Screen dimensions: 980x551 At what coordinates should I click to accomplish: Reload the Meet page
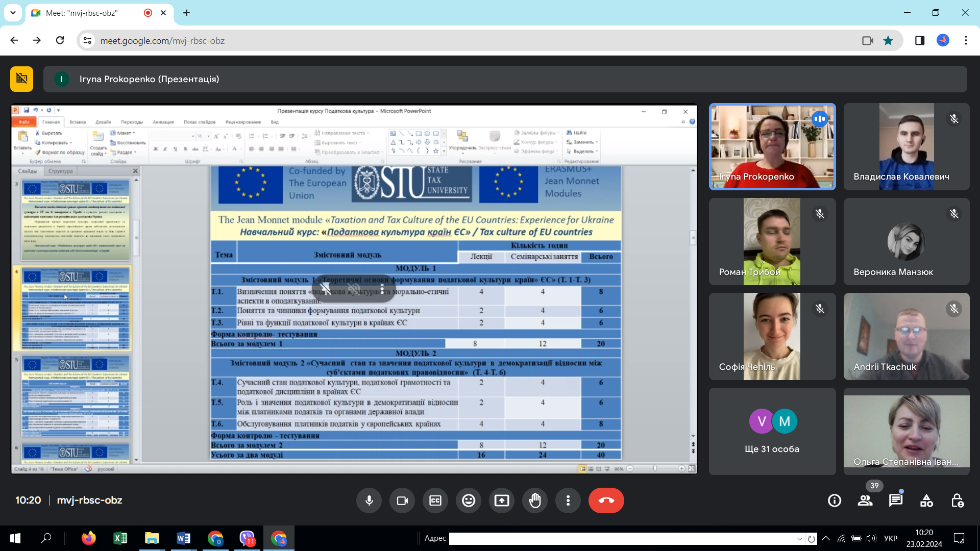(60, 40)
